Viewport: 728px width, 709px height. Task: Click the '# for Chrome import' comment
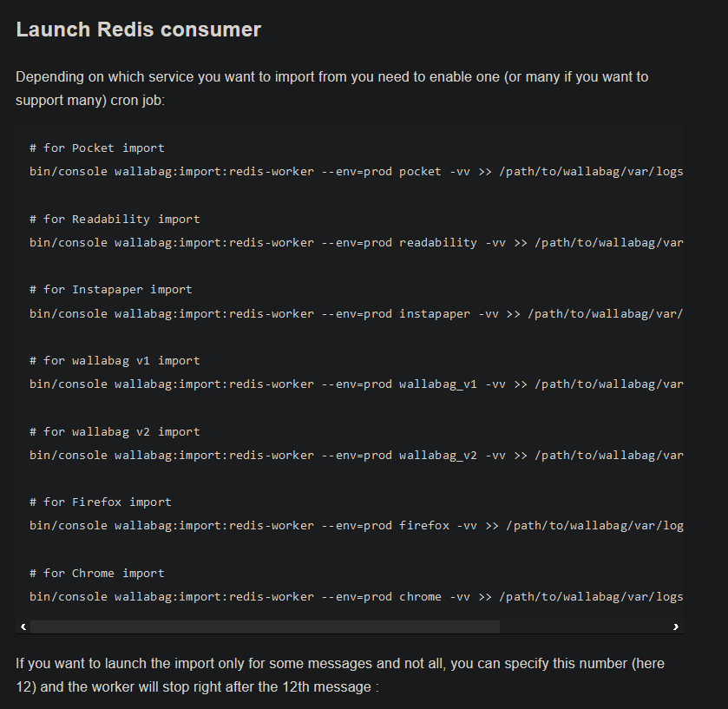pyautogui.click(x=97, y=573)
